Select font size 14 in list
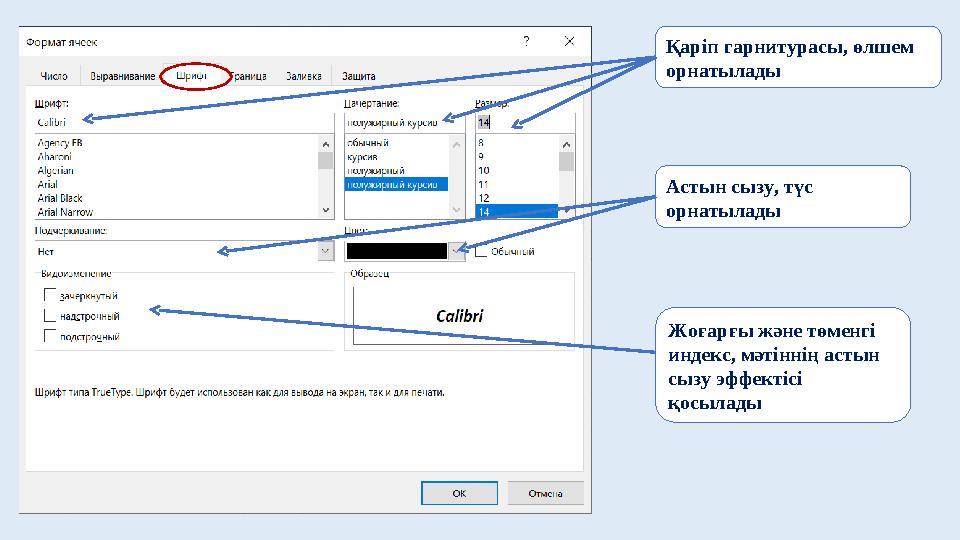Screen dimensions: 960x540 pos(517,212)
